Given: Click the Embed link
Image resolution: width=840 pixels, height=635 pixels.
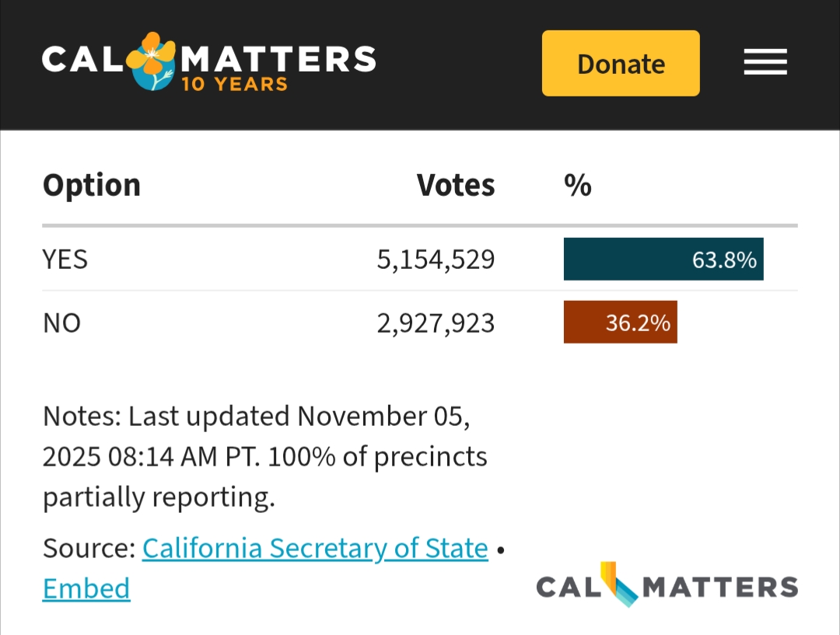Looking at the screenshot, I should 86,588.
